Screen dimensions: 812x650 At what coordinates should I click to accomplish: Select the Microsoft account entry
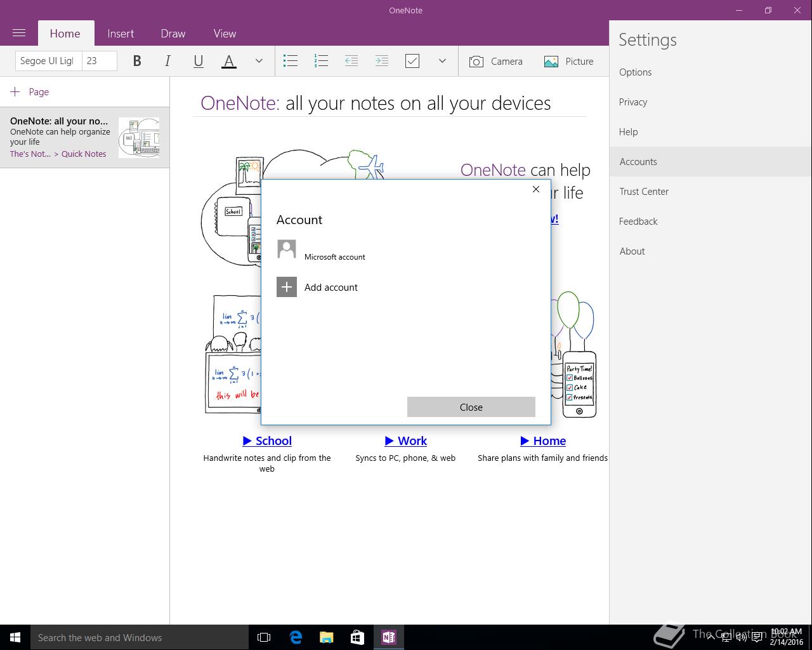pyautogui.click(x=321, y=250)
